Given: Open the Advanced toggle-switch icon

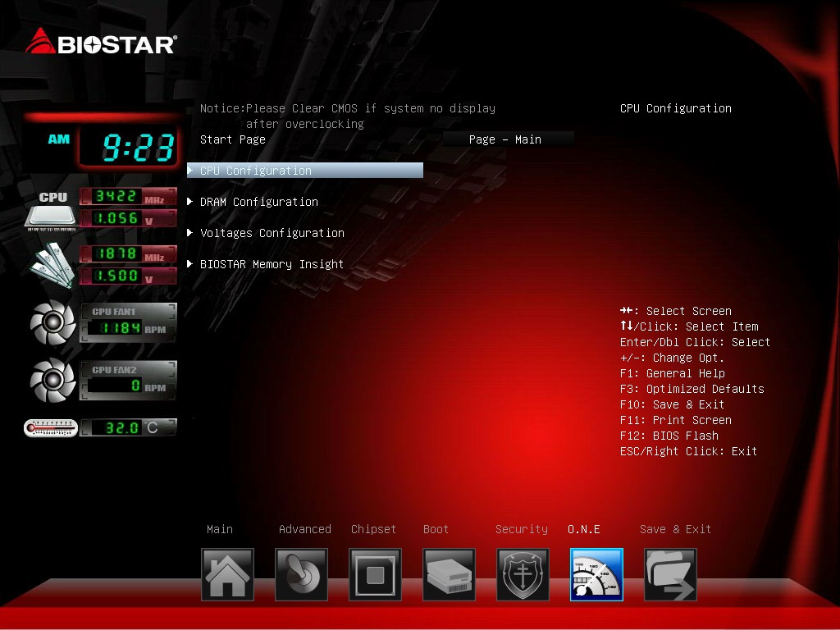Looking at the screenshot, I should 301,574.
